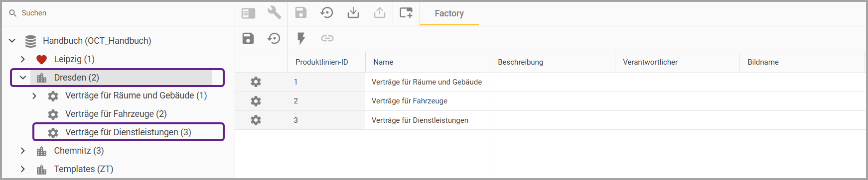The image size is (868, 180).
Task: Click gear icon of Verträge für Fahrzeuge tree node
Action: tap(53, 114)
